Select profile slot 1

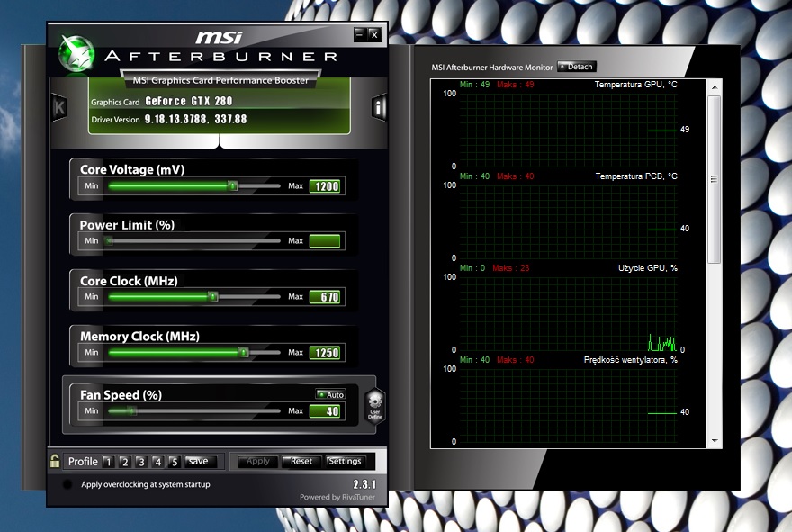click(110, 461)
